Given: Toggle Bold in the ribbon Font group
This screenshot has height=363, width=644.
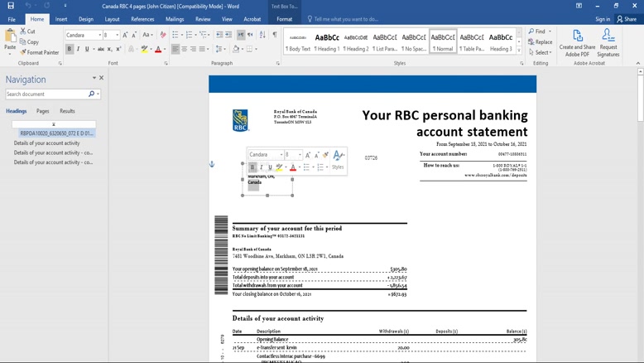Looking at the screenshot, I should 70,49.
